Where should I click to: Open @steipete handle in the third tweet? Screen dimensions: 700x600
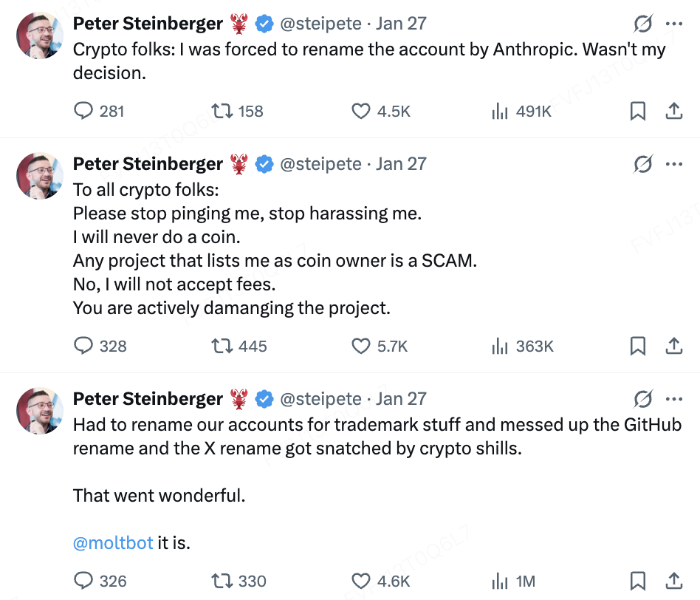pyautogui.click(x=320, y=399)
